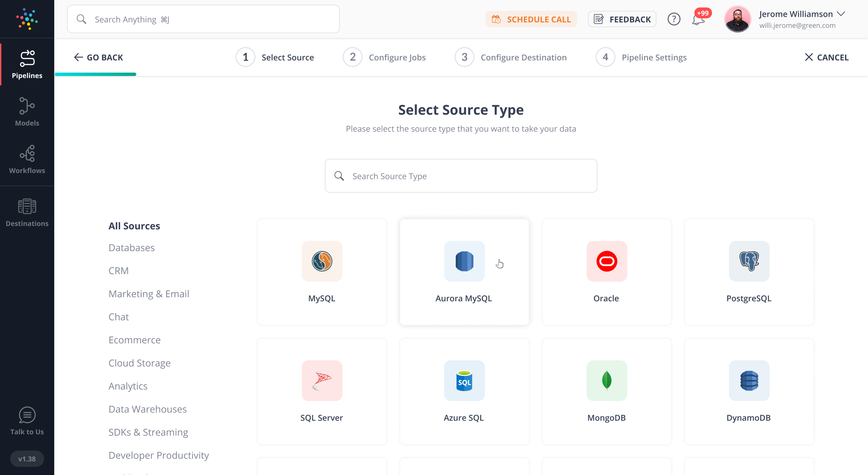Click GO BACK link
This screenshot has width=868, height=475.
pos(98,57)
